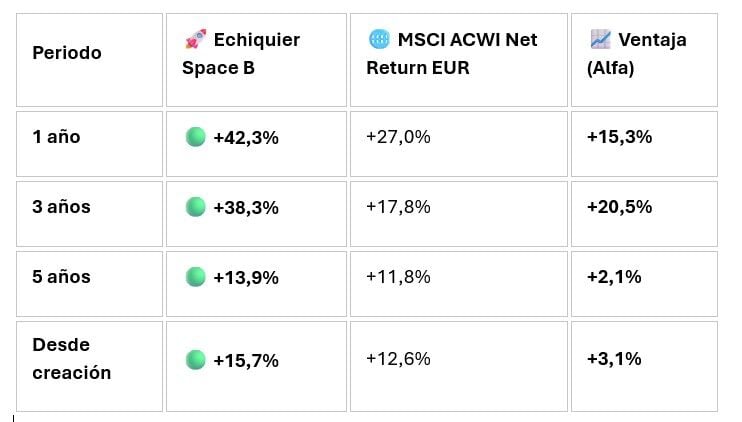This screenshot has height=422, width=742.
Task: Click the 3 años row label
Action: pyautogui.click(x=61, y=207)
